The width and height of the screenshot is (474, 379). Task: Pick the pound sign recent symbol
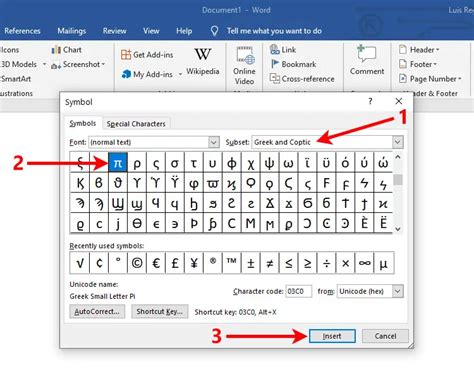[174, 263]
